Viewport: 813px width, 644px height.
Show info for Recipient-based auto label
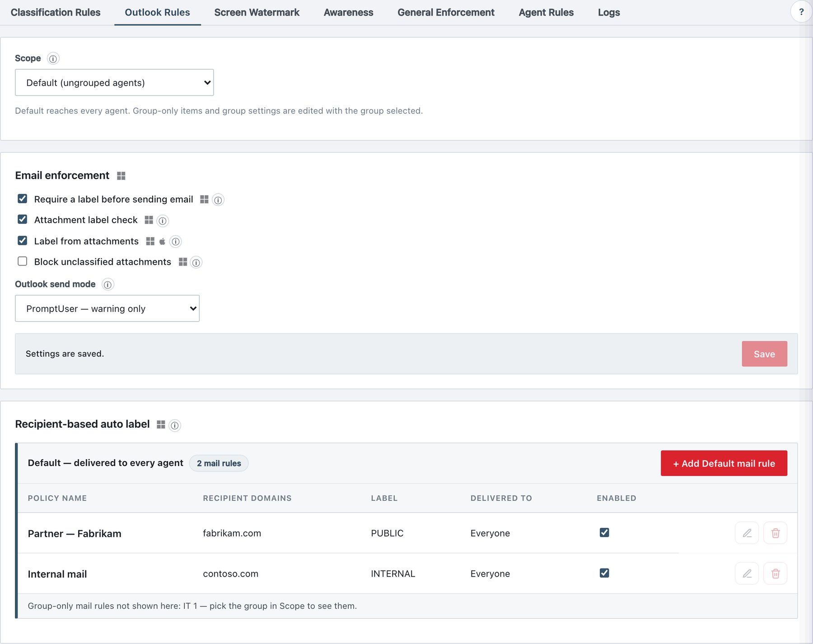click(x=175, y=425)
